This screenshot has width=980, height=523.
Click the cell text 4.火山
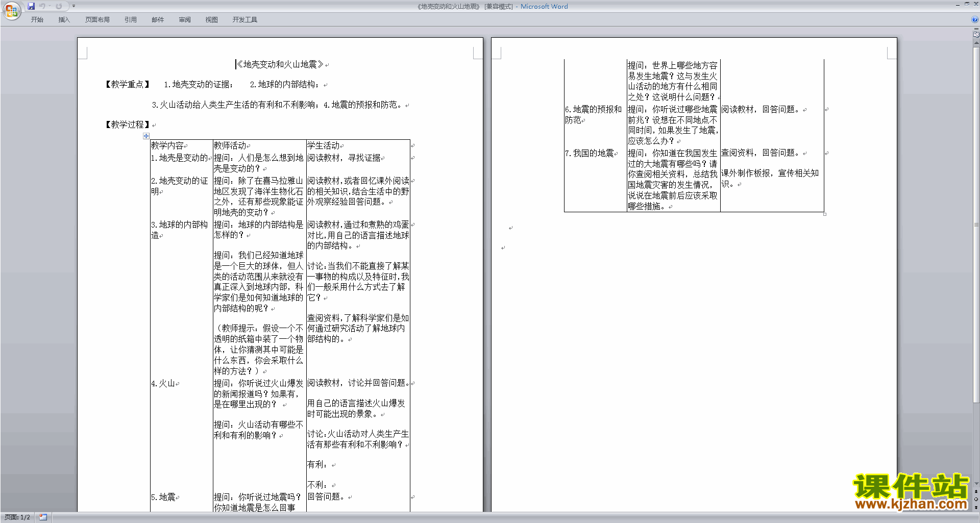coord(163,383)
